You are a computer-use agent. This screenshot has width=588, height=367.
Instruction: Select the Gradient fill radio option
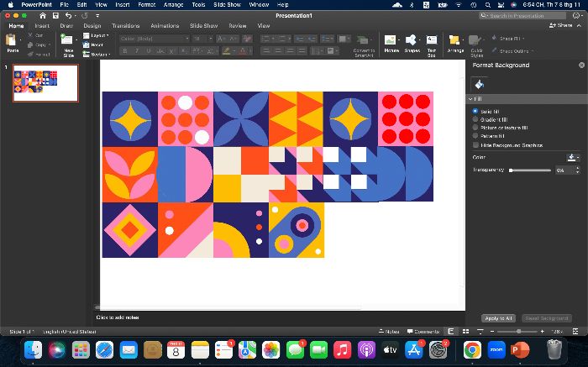(475, 119)
